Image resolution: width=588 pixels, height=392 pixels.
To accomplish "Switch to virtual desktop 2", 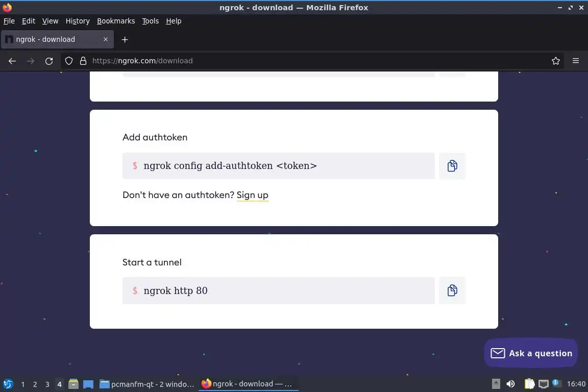I will 35,384.
